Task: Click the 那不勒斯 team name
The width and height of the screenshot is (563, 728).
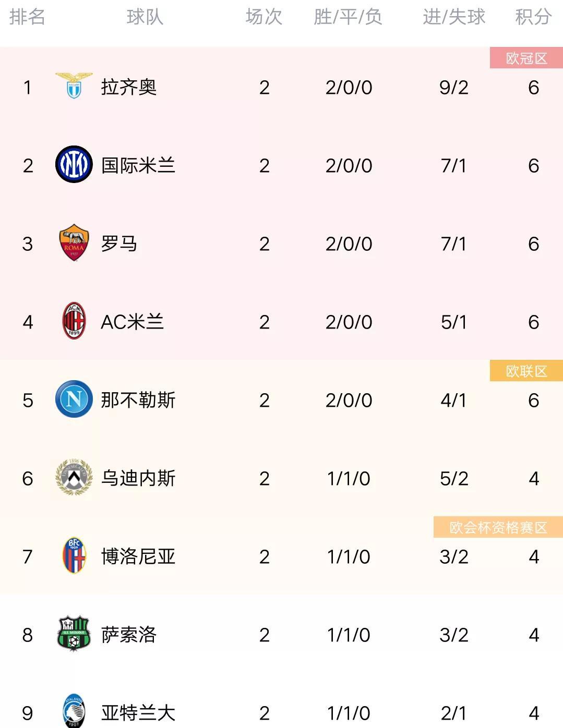Action: point(138,400)
